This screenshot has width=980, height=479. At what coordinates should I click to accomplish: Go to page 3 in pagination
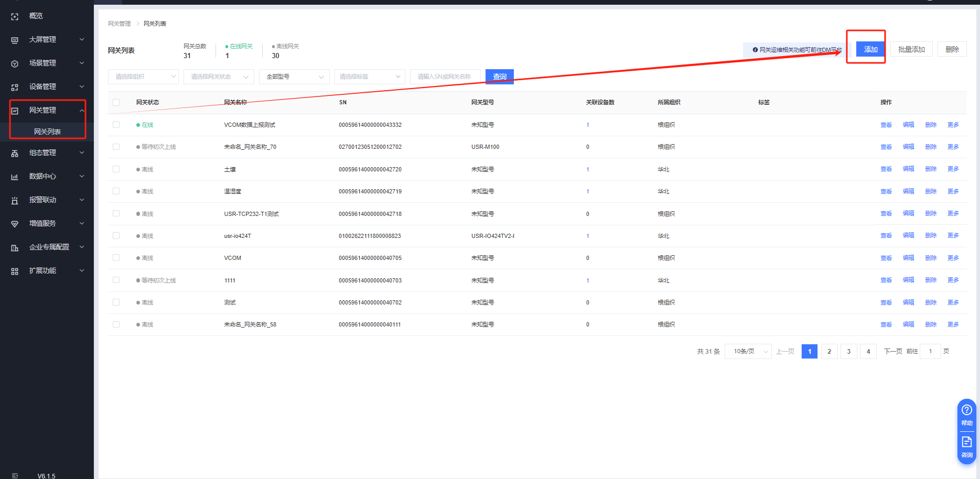[848, 352]
